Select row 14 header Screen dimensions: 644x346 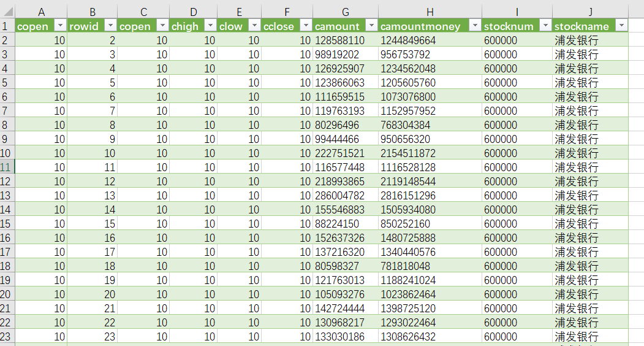(7, 209)
